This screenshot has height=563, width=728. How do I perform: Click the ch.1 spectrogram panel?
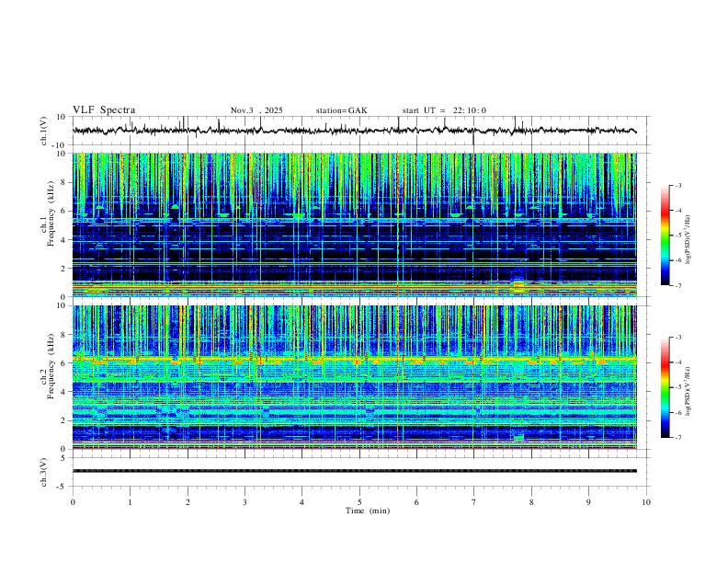click(354, 224)
